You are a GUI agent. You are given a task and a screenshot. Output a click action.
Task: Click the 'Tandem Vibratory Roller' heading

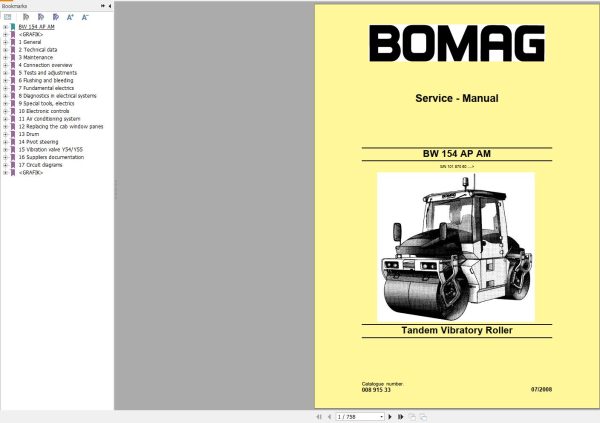point(457,330)
